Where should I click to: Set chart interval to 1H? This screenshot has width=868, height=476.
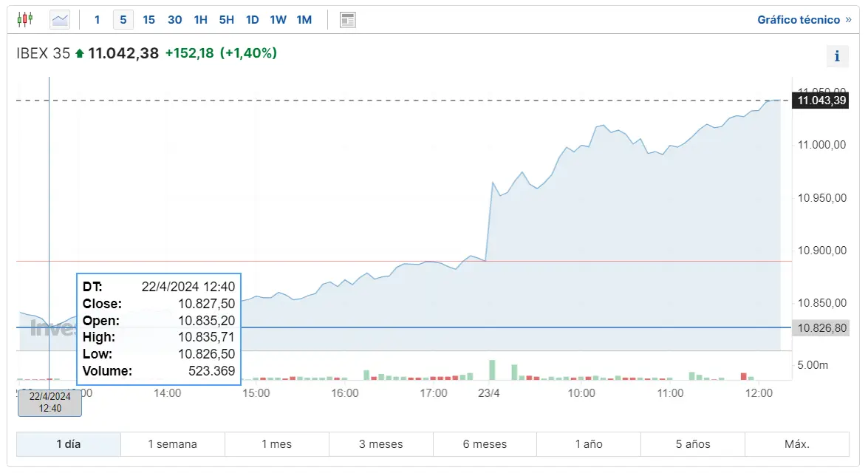(x=200, y=20)
